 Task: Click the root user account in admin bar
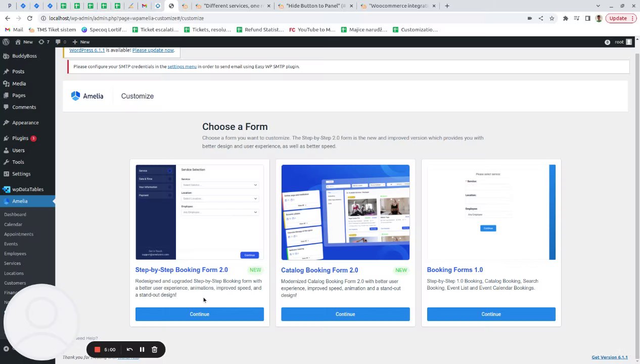pyautogui.click(x=623, y=42)
